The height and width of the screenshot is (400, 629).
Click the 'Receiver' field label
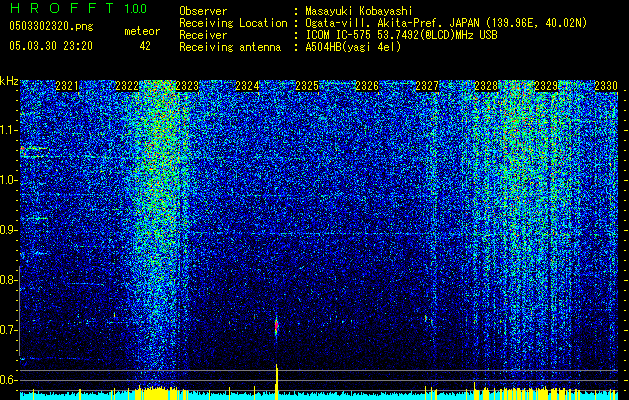tap(203, 35)
